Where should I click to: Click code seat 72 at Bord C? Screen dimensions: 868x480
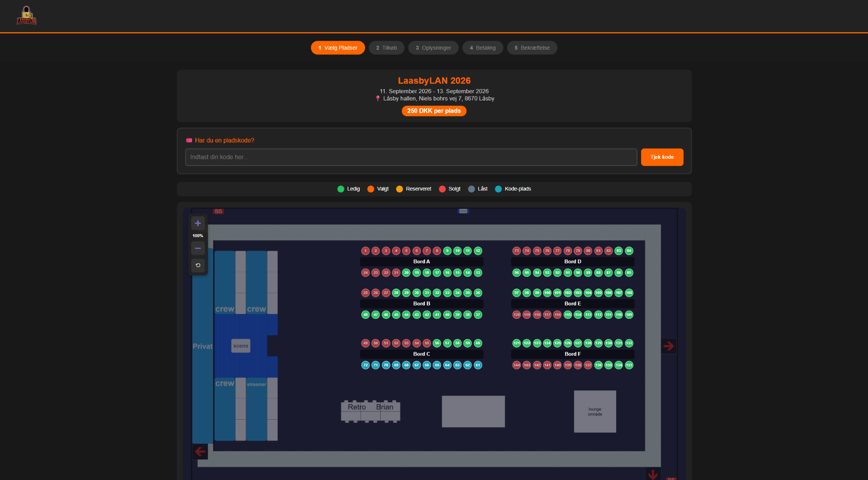coord(365,365)
